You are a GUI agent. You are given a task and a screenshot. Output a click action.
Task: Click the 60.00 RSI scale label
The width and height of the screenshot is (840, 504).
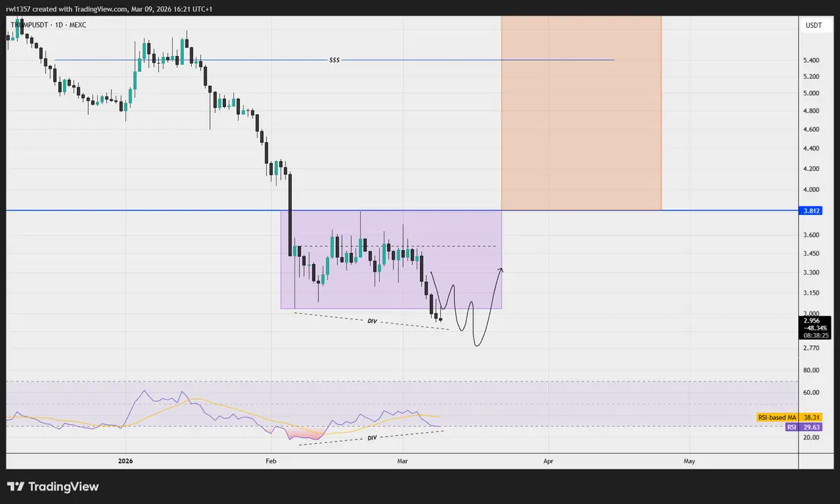(811, 393)
